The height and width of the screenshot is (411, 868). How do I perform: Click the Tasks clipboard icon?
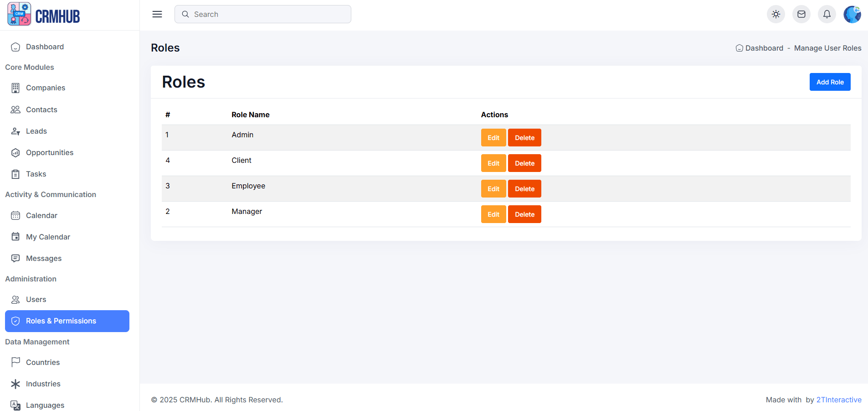[15, 174]
